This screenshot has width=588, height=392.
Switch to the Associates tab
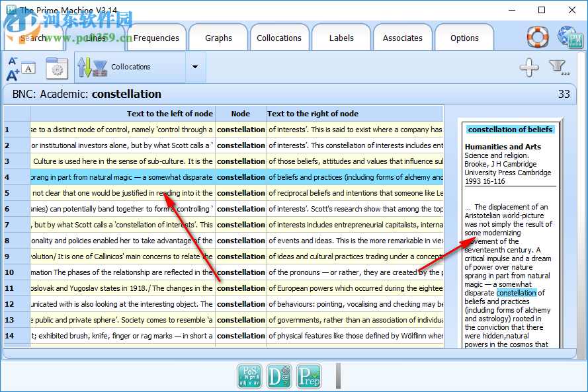click(x=402, y=38)
